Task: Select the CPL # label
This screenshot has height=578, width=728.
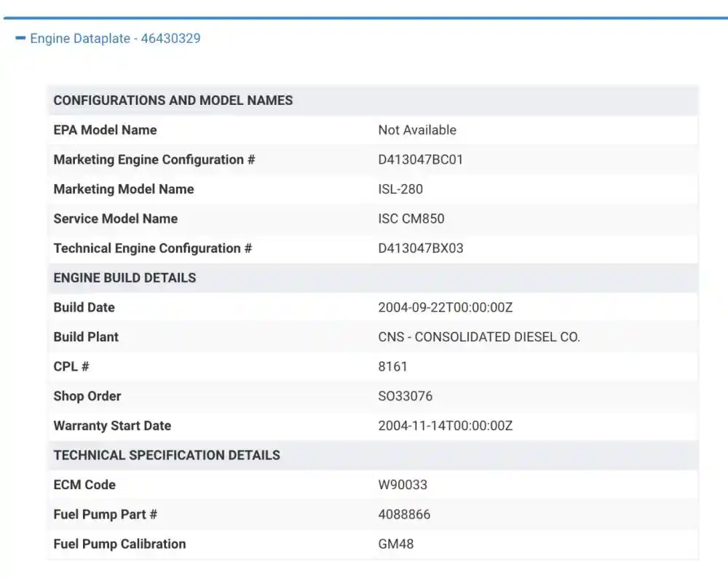Action: pos(71,367)
